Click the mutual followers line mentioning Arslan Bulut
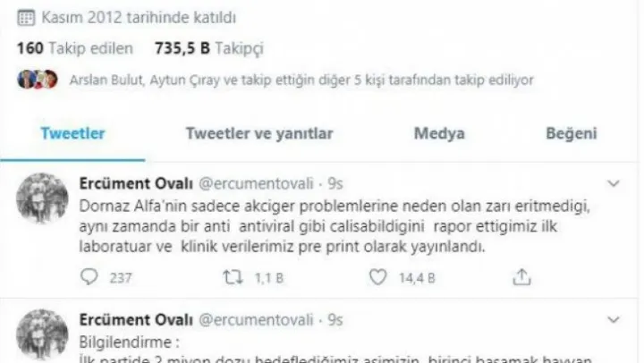This screenshot has width=644, height=363. pyautogui.click(x=301, y=80)
